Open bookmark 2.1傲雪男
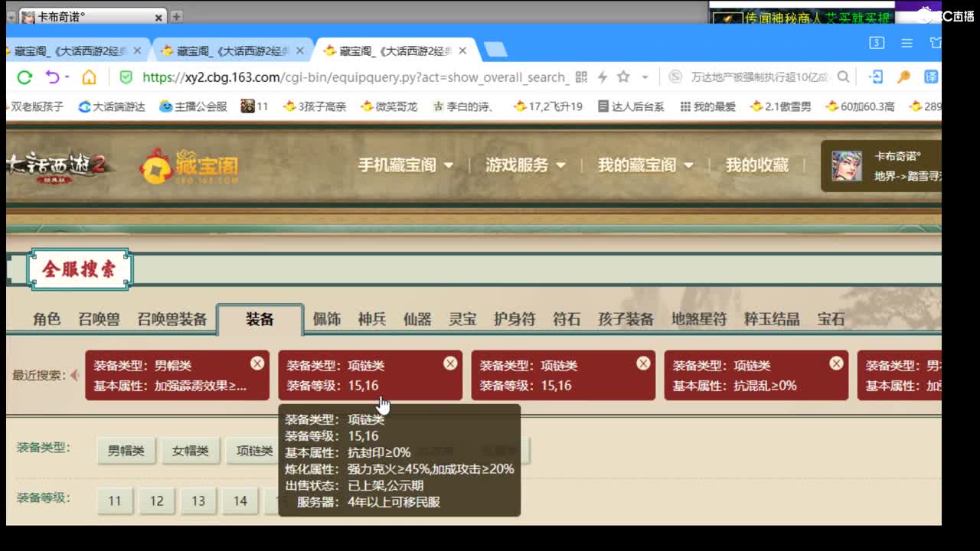 (x=781, y=106)
